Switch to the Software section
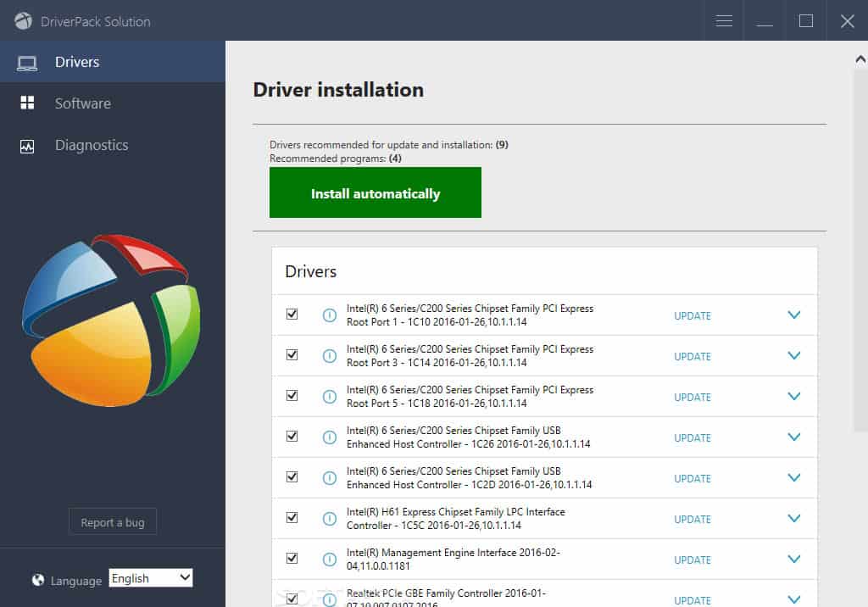Image resolution: width=868 pixels, height=607 pixels. 113,103
